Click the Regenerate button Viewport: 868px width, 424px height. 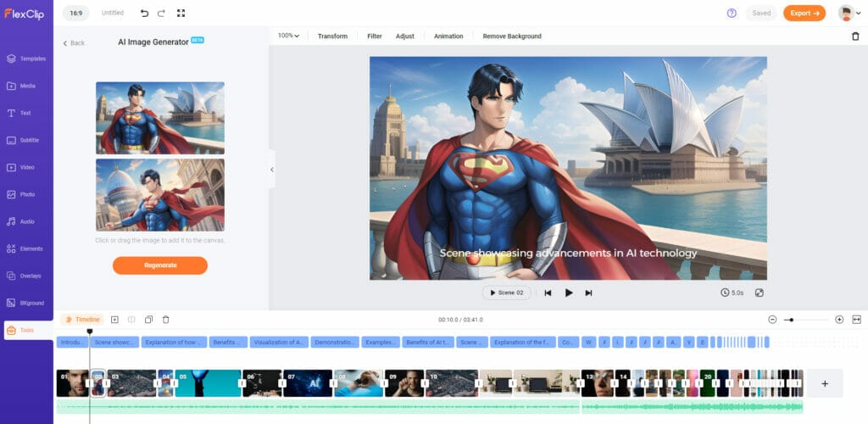(160, 265)
